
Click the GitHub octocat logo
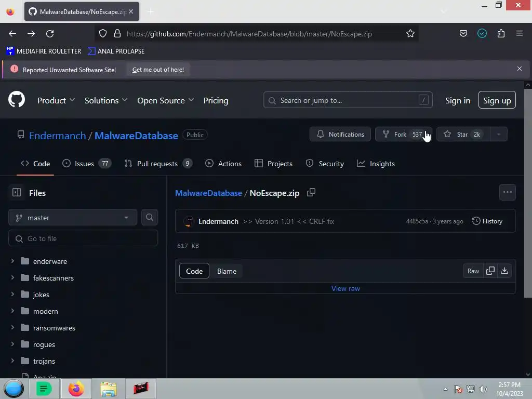click(x=17, y=99)
